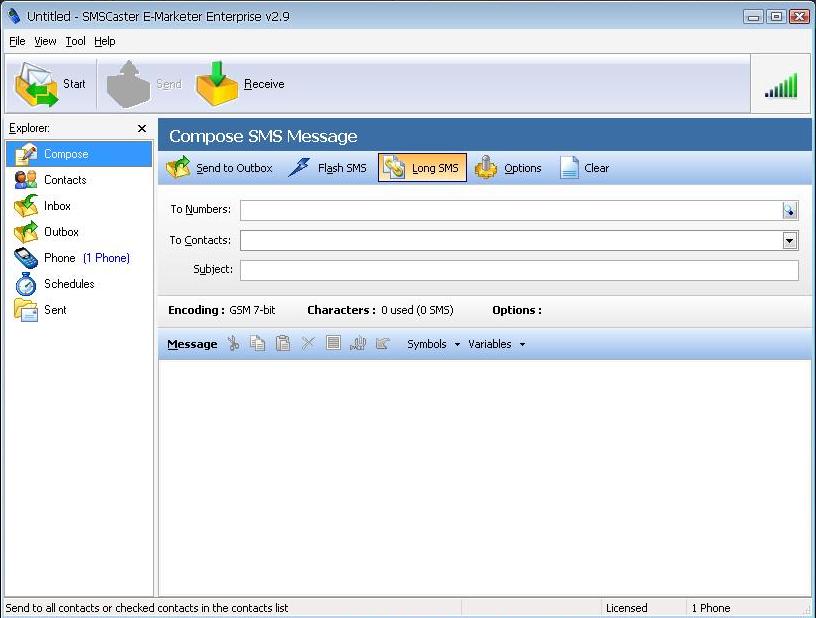Click the Start send/receive icon
This screenshot has height=618, width=816.
click(36, 84)
